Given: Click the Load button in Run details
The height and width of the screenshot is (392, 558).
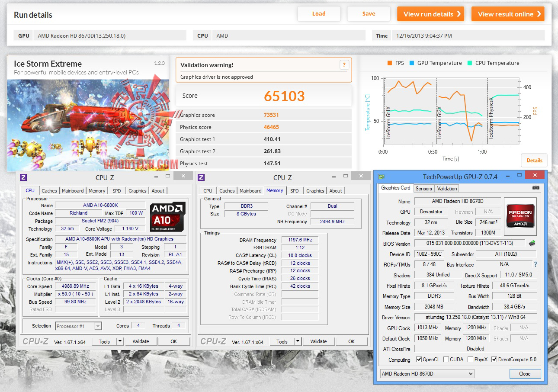Looking at the screenshot, I should (x=319, y=14).
